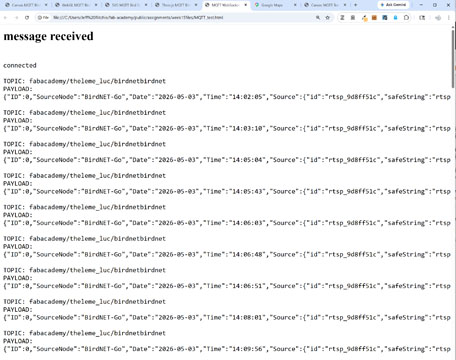Close the WebGL MQTT tab
The height and width of the screenshot is (360, 456).
pos(96,5)
